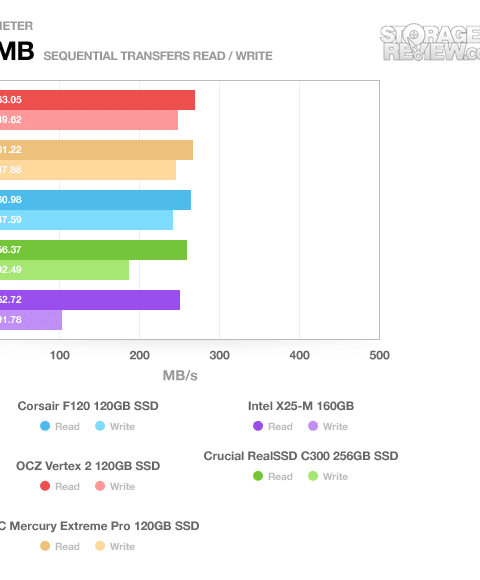
Task: Click the blue read bar labeled 0.98
Action: tap(95, 200)
